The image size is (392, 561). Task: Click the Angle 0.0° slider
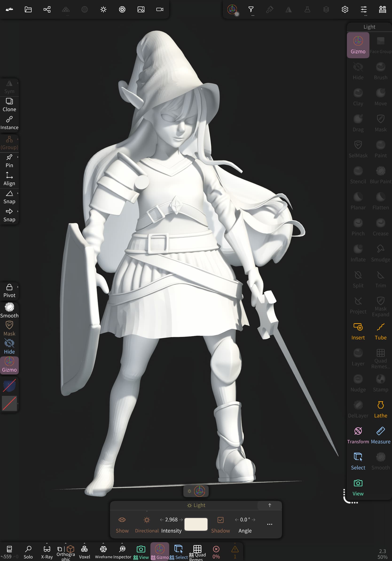pos(245,519)
